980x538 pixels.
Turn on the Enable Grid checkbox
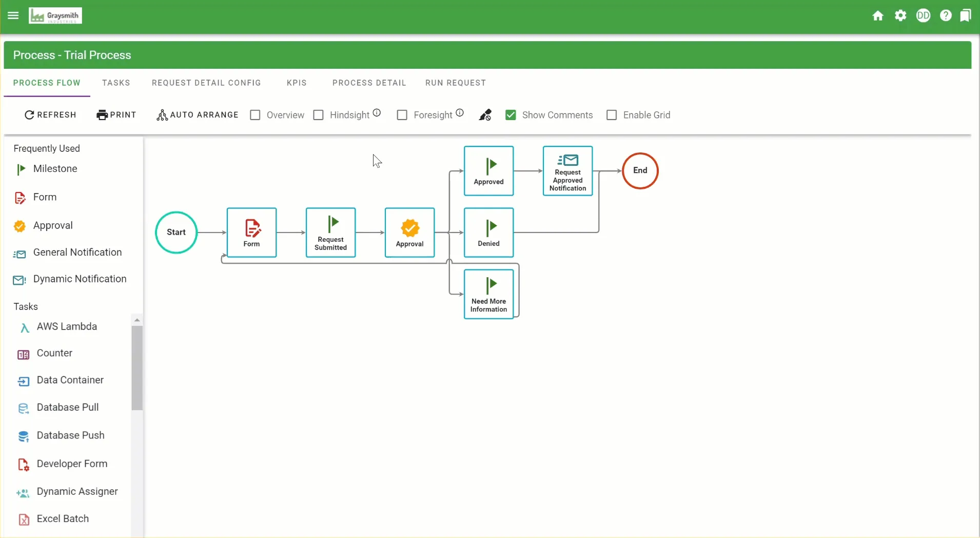point(612,115)
